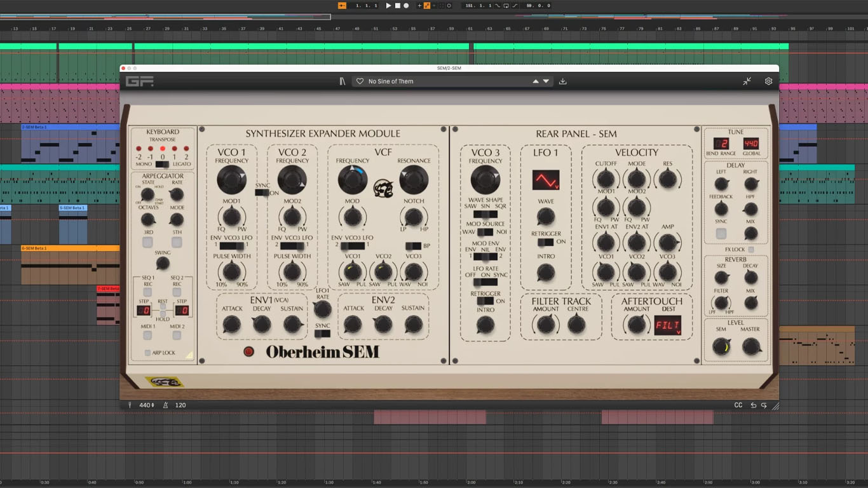Set VCO 3 wave shape selector switch
Image resolution: width=868 pixels, height=488 pixels.
point(485,214)
